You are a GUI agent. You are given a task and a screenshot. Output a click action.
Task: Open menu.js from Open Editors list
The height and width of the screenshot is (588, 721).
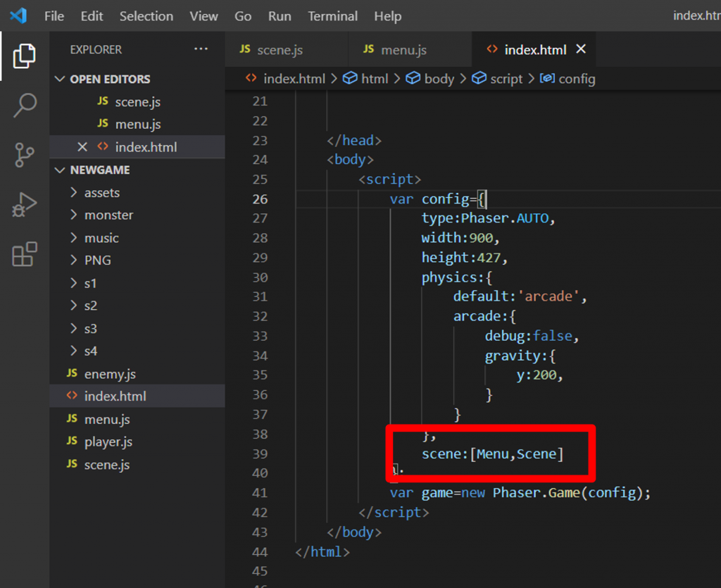(x=137, y=124)
